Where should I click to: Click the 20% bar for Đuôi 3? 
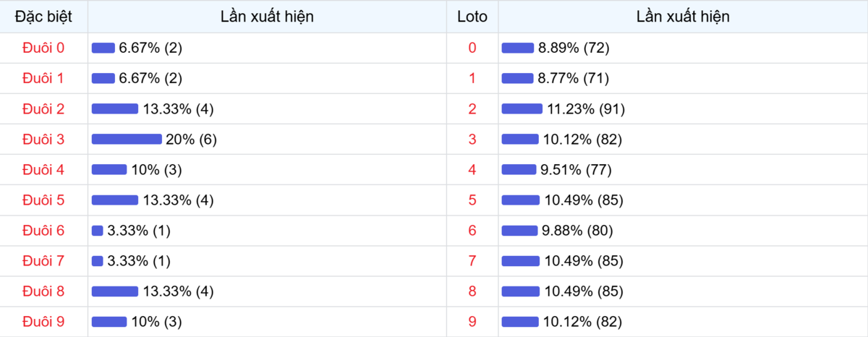(x=127, y=140)
